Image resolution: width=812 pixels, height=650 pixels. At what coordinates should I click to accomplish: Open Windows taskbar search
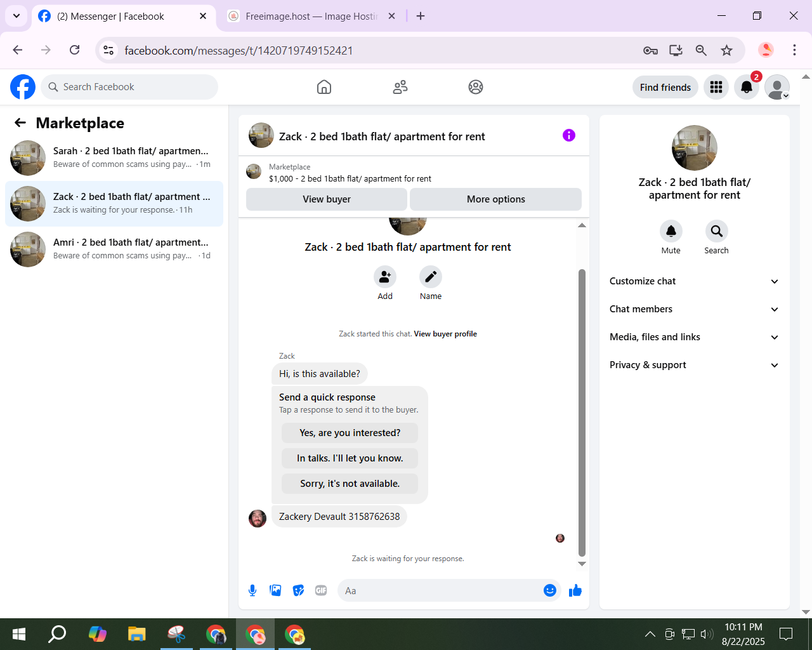tap(58, 633)
